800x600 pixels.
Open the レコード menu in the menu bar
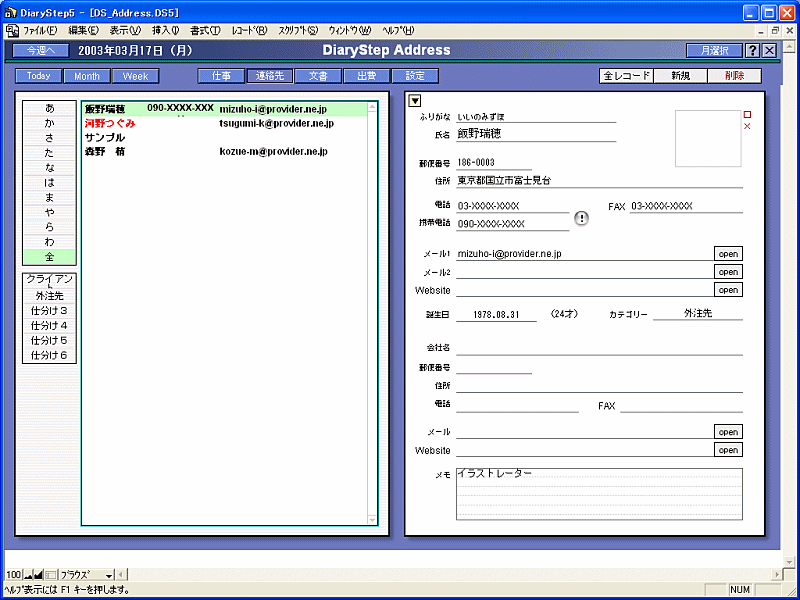[248, 31]
